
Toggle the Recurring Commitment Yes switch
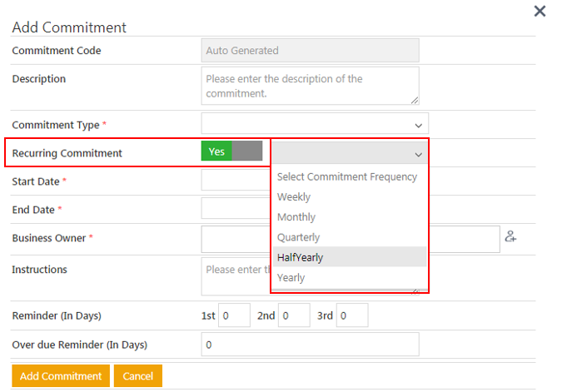tap(231, 151)
